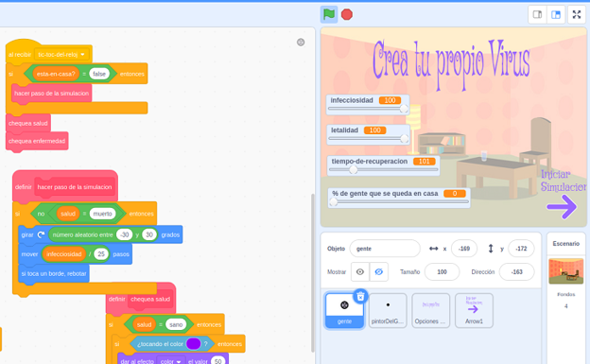Open the tic-toc-del-reloj message dropdown

[62, 55]
